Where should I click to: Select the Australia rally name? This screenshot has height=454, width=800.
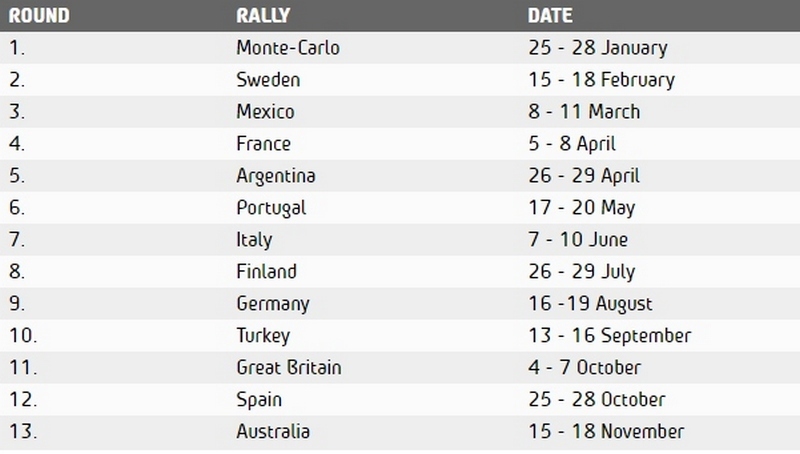click(x=273, y=432)
